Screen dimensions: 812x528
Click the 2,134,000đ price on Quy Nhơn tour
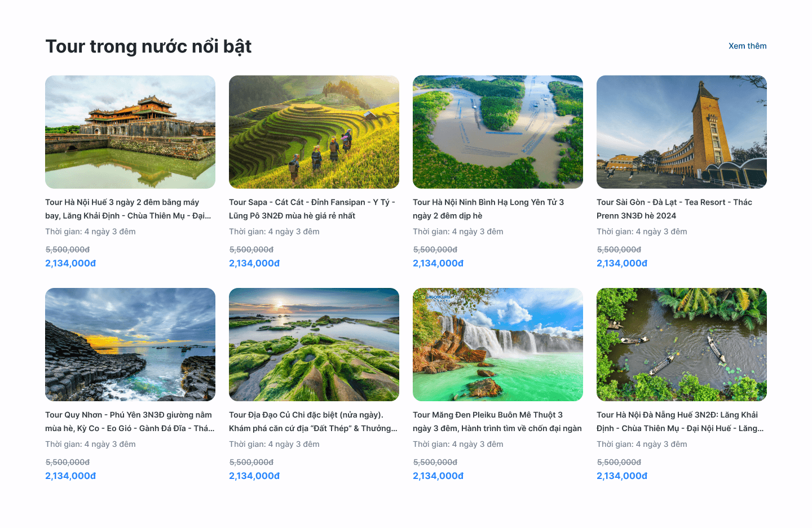[x=70, y=475]
